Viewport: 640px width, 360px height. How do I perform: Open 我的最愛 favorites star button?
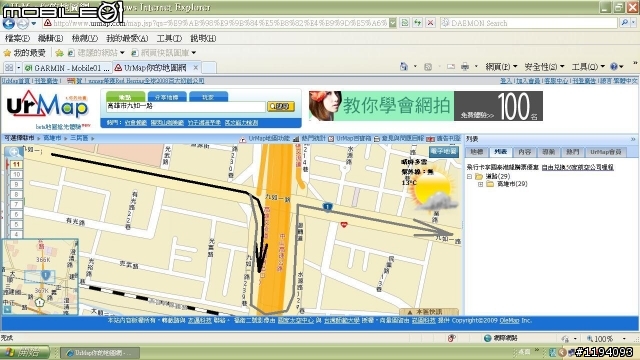[24, 53]
